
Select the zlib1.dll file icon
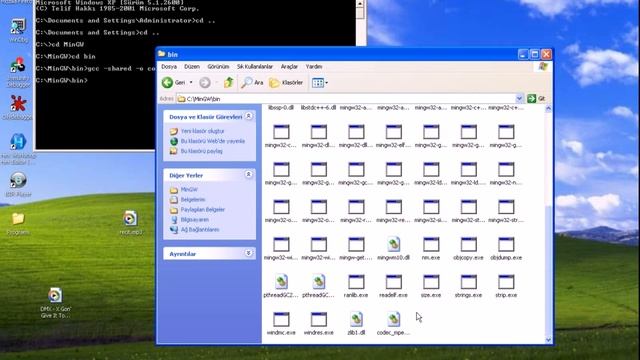(x=356, y=320)
